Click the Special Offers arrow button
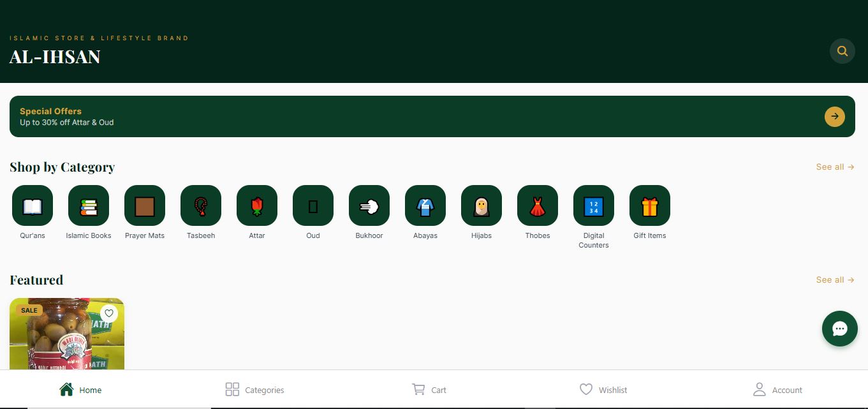 point(834,117)
